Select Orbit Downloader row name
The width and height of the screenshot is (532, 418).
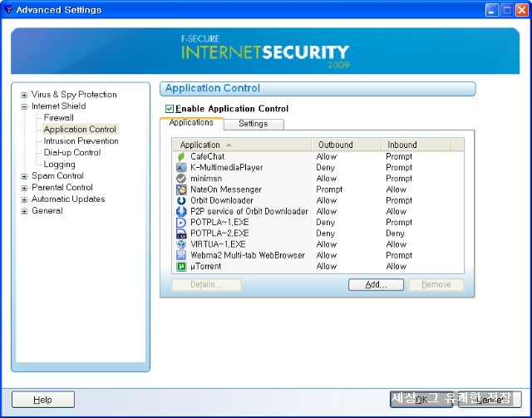222,200
